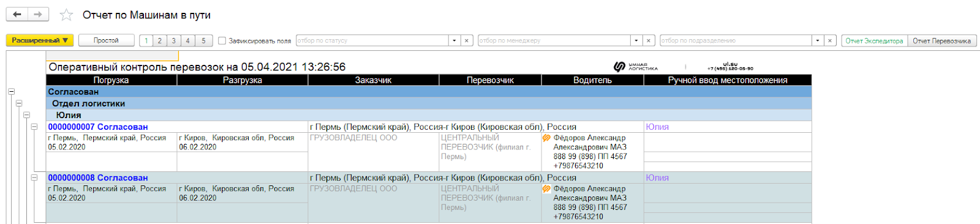This screenshot has width=980, height=224.
Task: Select the Юлия group row label
Action: point(69,115)
